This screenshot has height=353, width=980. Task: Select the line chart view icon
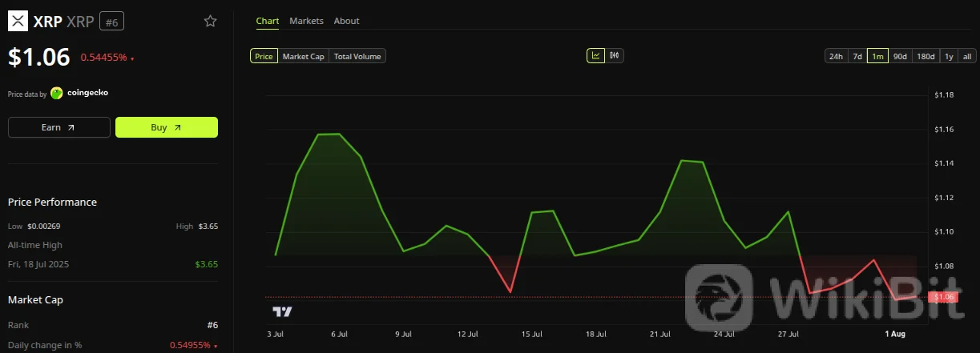595,56
